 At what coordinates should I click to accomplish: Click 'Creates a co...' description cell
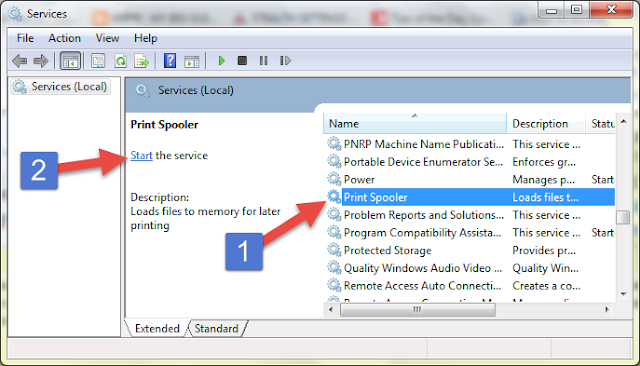click(x=547, y=286)
